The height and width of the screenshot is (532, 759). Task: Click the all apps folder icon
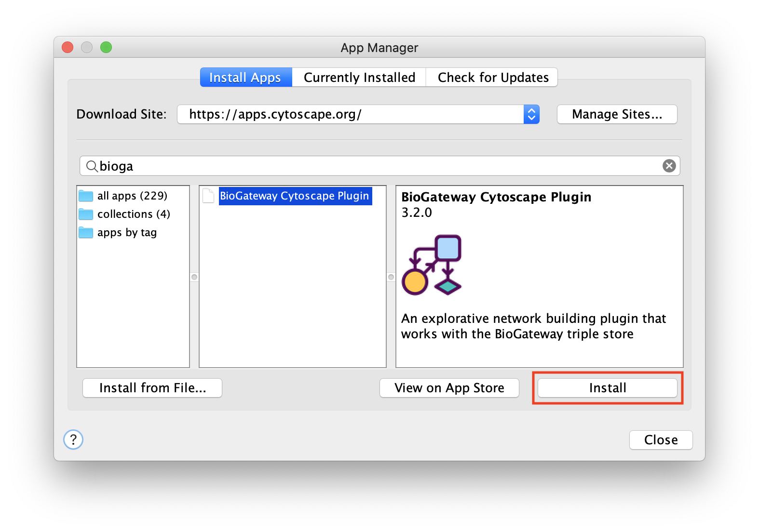[86, 196]
